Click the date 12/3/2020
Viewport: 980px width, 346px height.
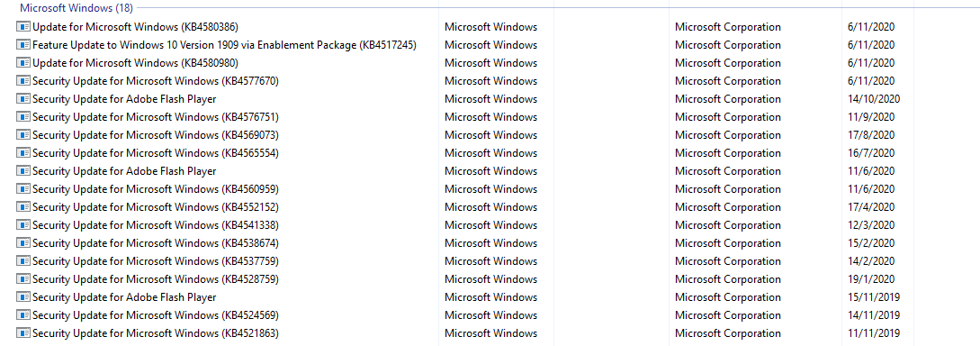(871, 225)
